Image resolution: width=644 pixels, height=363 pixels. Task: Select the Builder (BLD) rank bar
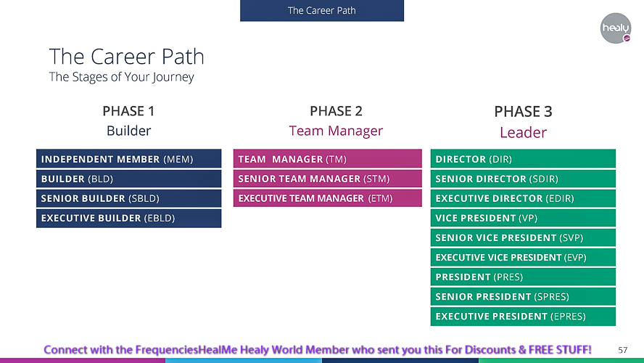coord(128,179)
